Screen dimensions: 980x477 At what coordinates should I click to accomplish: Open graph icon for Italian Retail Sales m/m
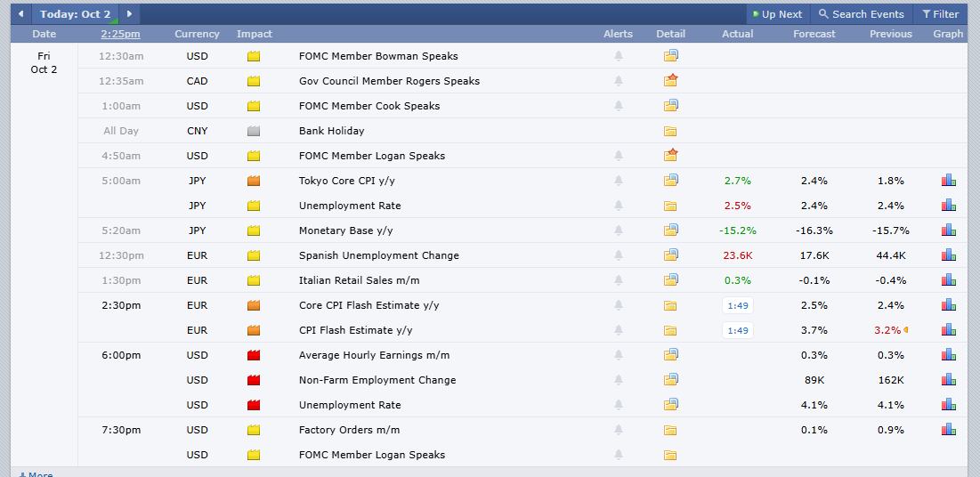click(x=949, y=280)
